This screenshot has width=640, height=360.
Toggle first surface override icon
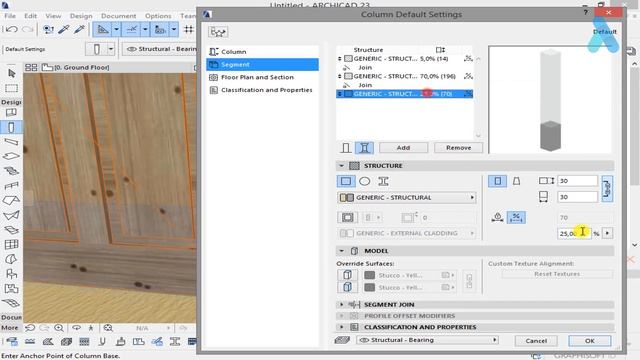tap(347, 275)
